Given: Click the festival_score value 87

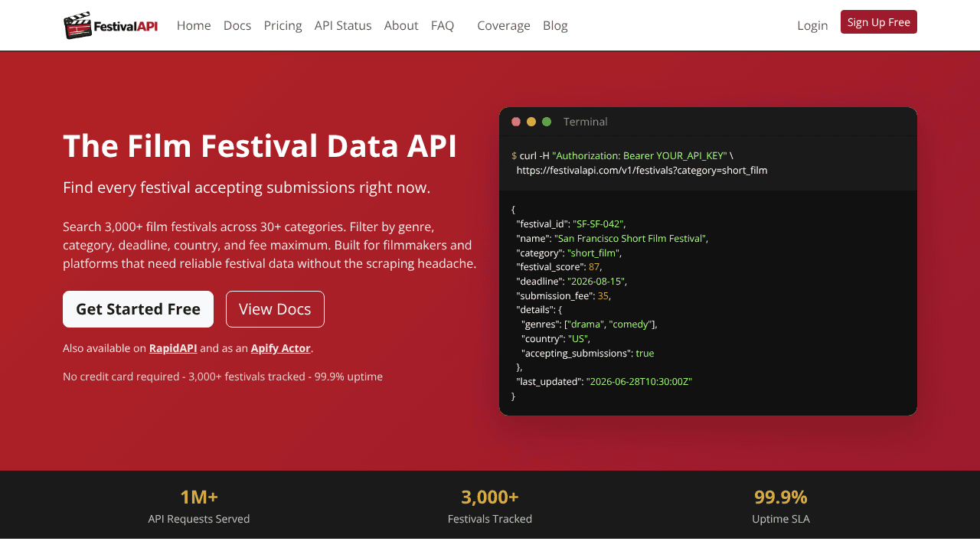Looking at the screenshot, I should tap(594, 266).
